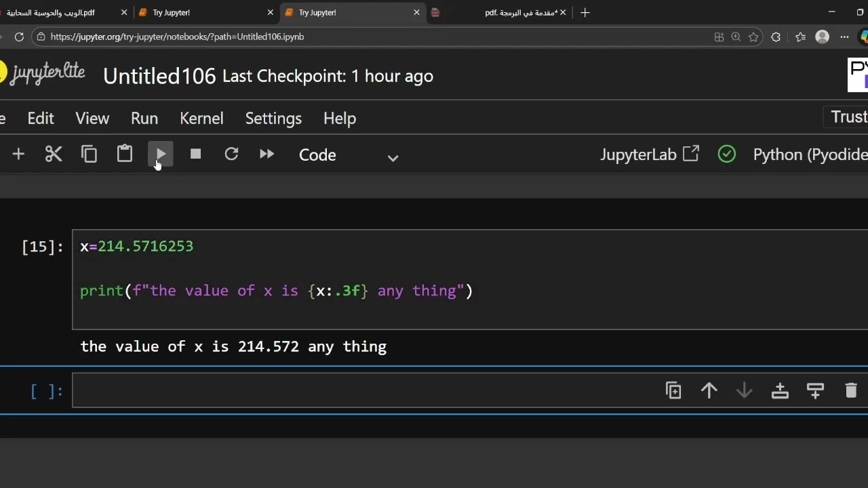
Task: Insert a cell above the current cell
Action: coord(780,390)
